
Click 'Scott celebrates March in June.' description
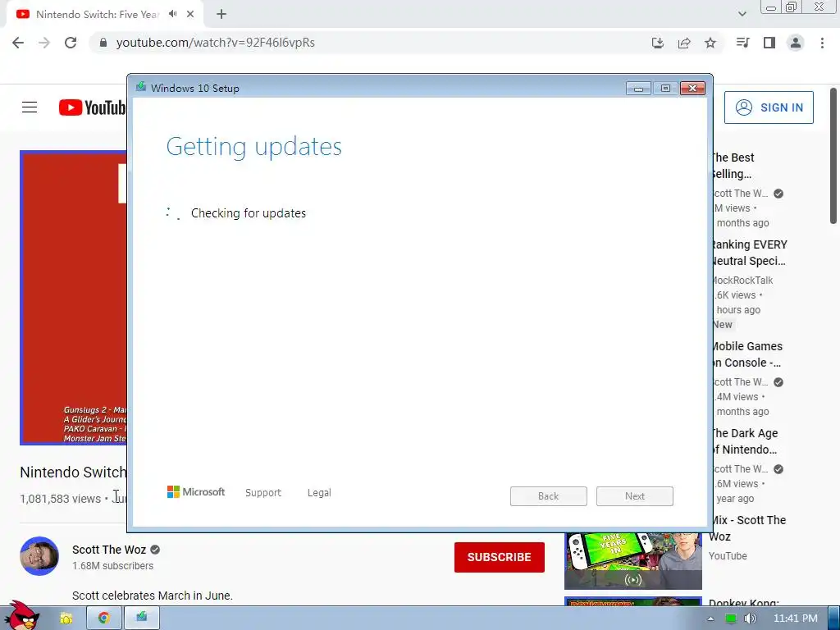coord(152,596)
